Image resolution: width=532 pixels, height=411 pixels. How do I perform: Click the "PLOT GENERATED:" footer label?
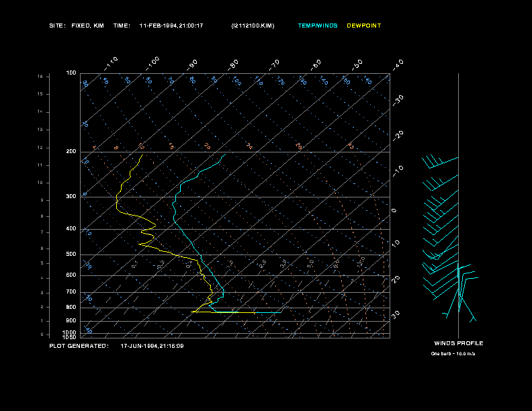click(79, 346)
